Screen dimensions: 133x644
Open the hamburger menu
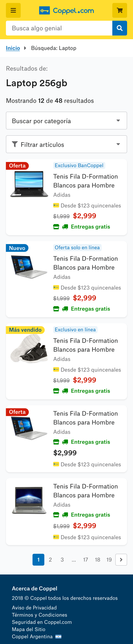[x=13, y=11]
